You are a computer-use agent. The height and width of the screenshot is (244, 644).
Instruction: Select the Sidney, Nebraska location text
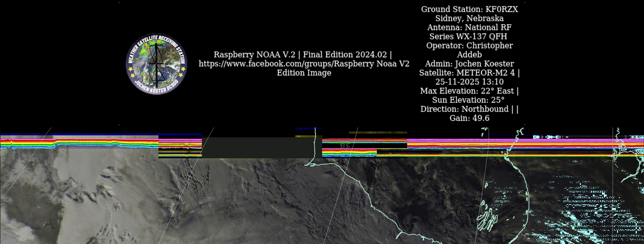click(469, 18)
